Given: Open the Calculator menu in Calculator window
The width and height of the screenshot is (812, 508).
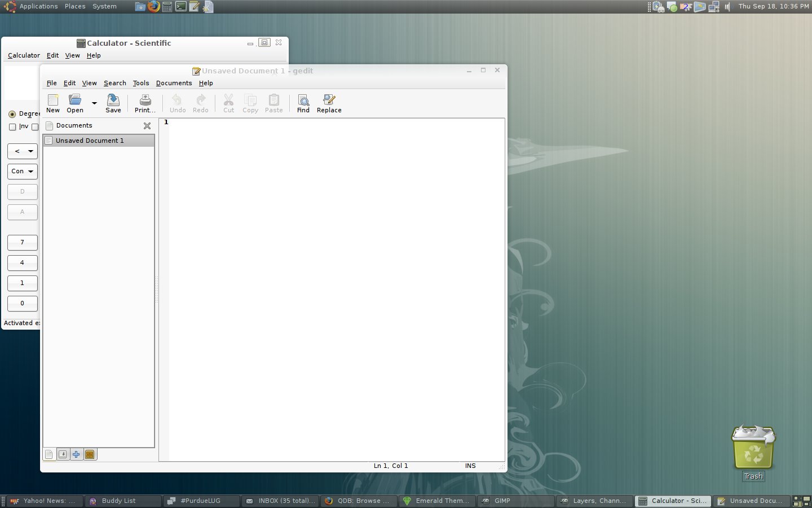Looking at the screenshot, I should 24,55.
